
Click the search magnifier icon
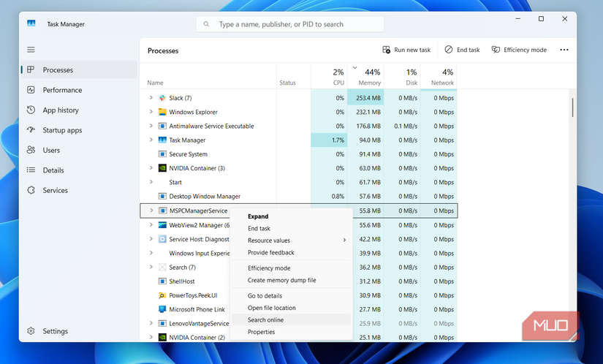coord(207,24)
